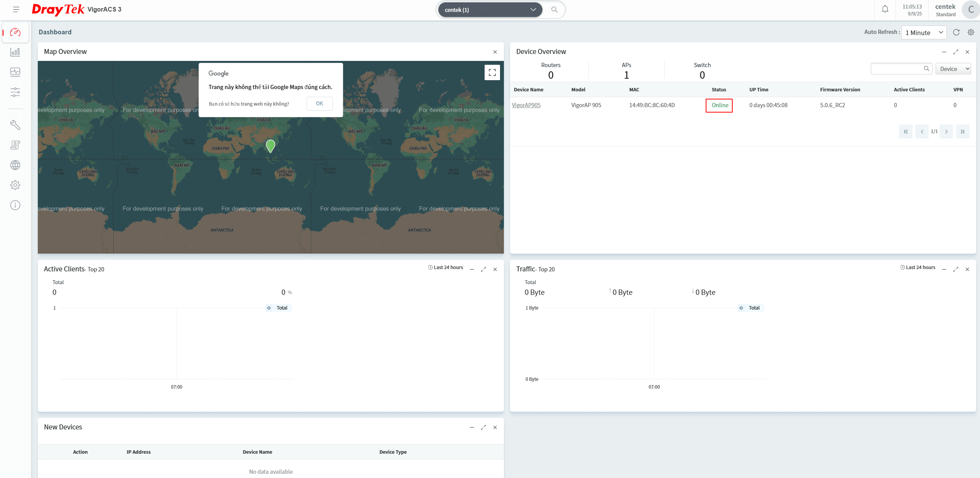Click the dashboard refresh icon
This screenshot has height=478, width=980.
coord(956,32)
